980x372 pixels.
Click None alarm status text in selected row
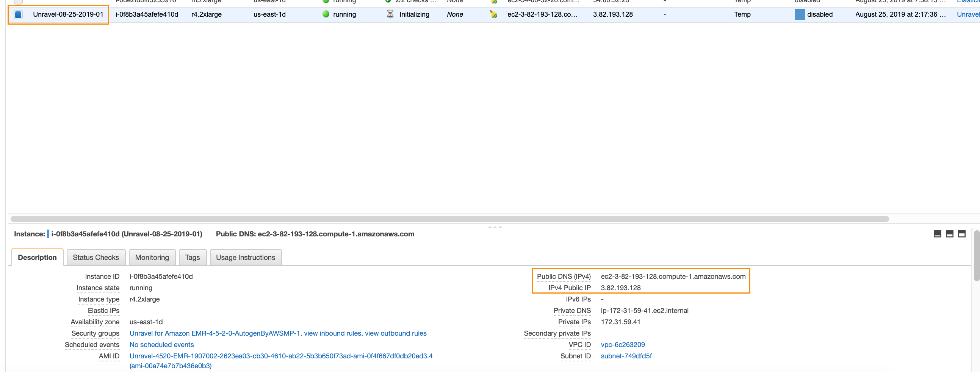(x=455, y=14)
